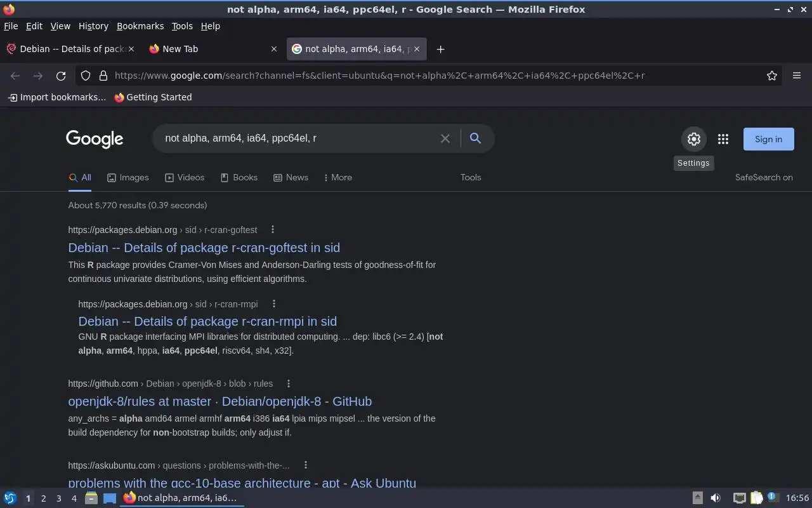Image resolution: width=812 pixels, height=508 pixels.
Task: Open the taskbar start menu icon
Action: point(10,498)
